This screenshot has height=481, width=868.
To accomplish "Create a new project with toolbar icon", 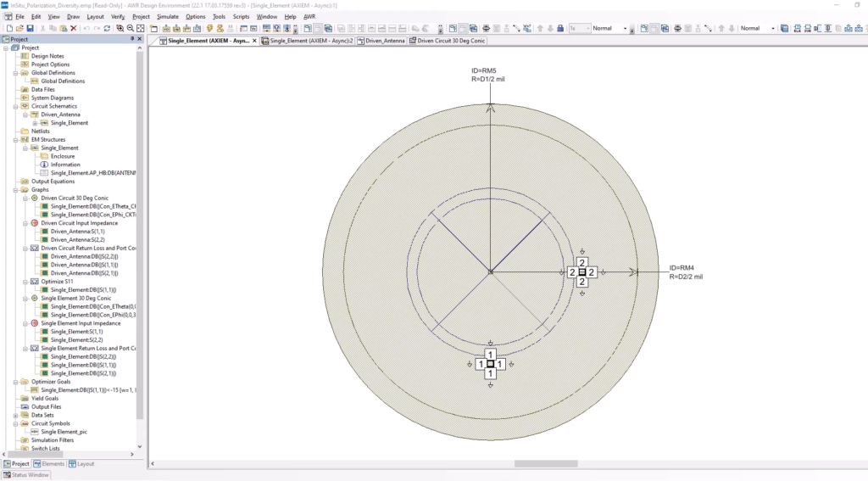I will 9,28.
